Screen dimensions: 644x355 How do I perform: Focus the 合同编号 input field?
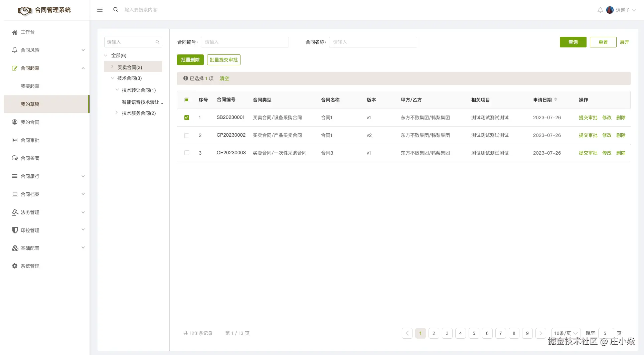(245, 42)
